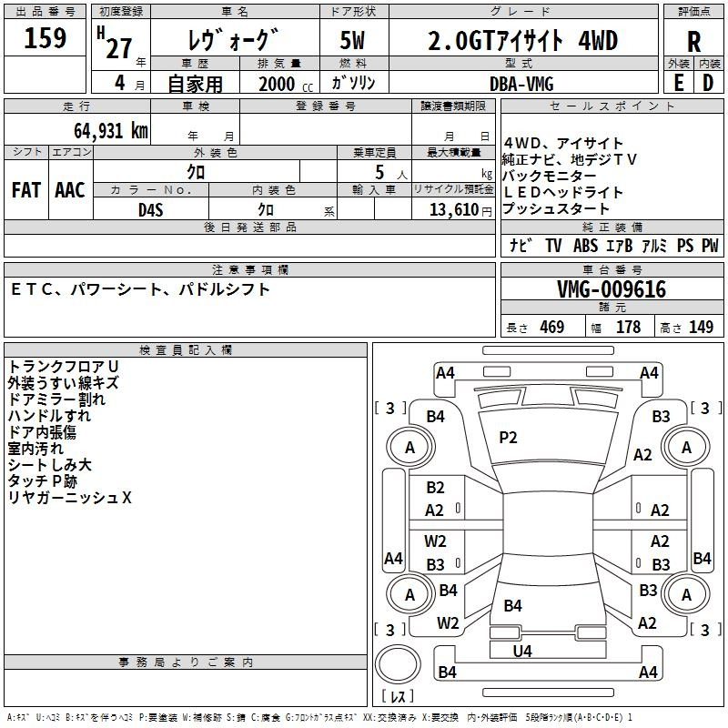This screenshot has height=728, width=728.
Task: Click the アルミ equipment label
Action: (x=653, y=246)
